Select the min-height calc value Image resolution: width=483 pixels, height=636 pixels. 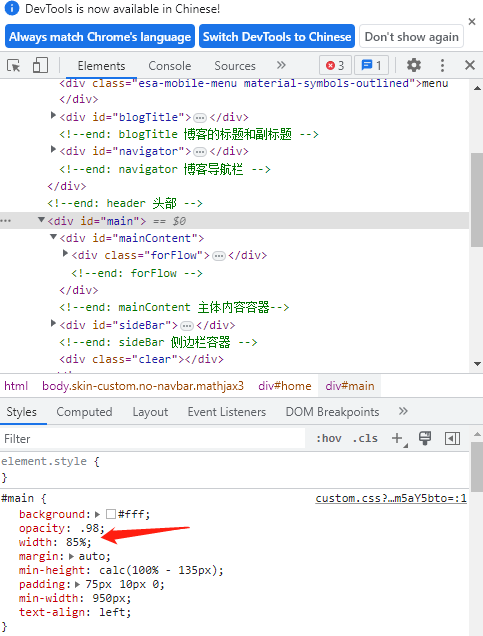[x=157, y=571]
